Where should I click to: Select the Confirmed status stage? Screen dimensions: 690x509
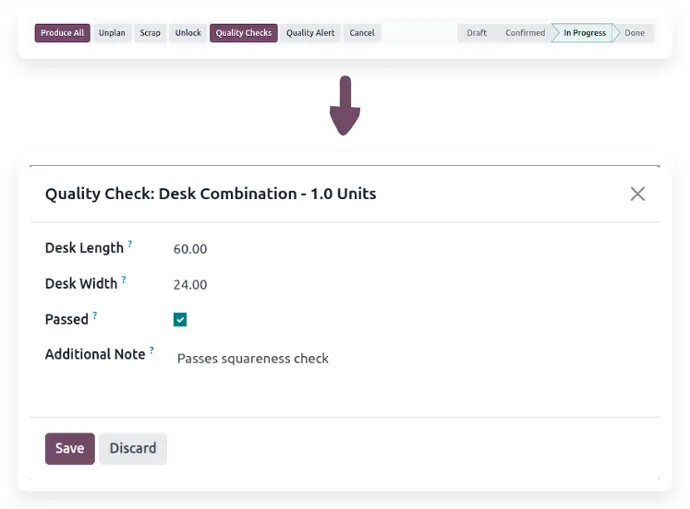point(525,33)
